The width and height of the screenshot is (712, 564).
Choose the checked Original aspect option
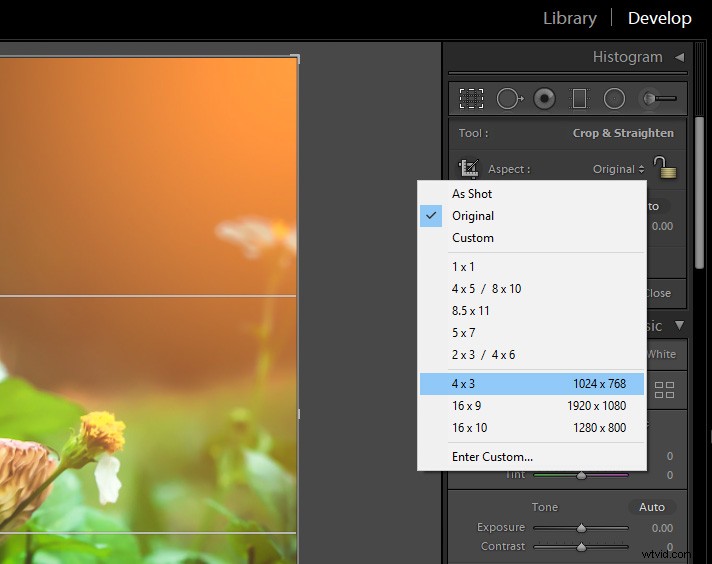pos(532,216)
